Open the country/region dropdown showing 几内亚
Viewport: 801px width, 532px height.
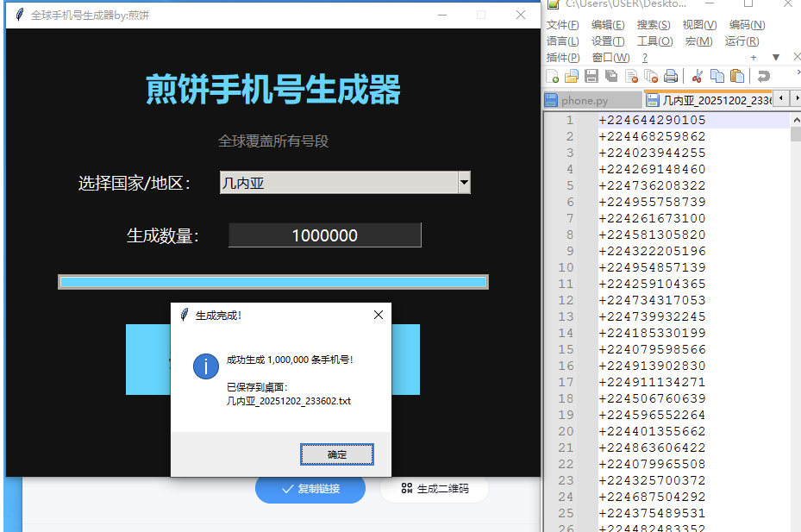point(464,182)
